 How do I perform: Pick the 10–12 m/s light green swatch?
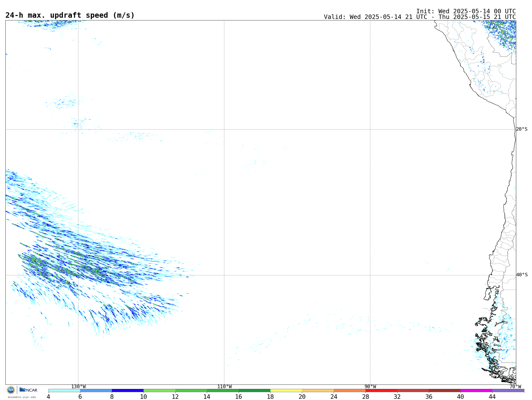pyautogui.click(x=159, y=391)
